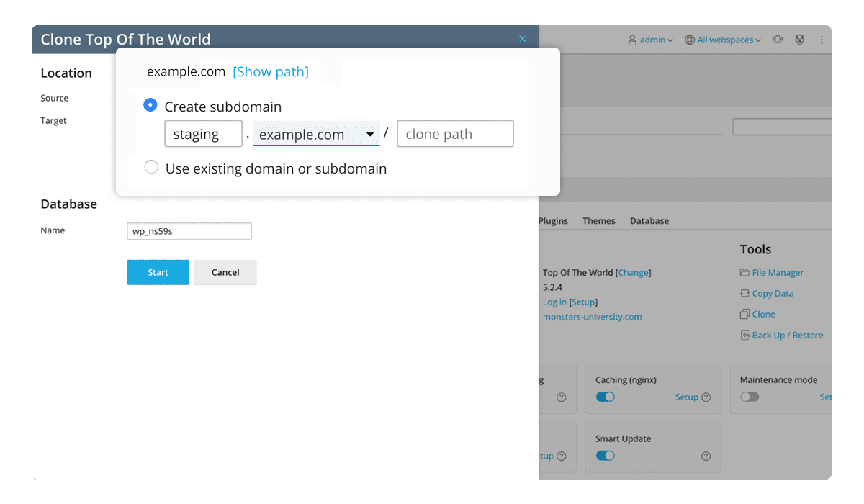The width and height of the screenshot is (864, 504).
Task: Open the Clone tool
Action: [763, 314]
